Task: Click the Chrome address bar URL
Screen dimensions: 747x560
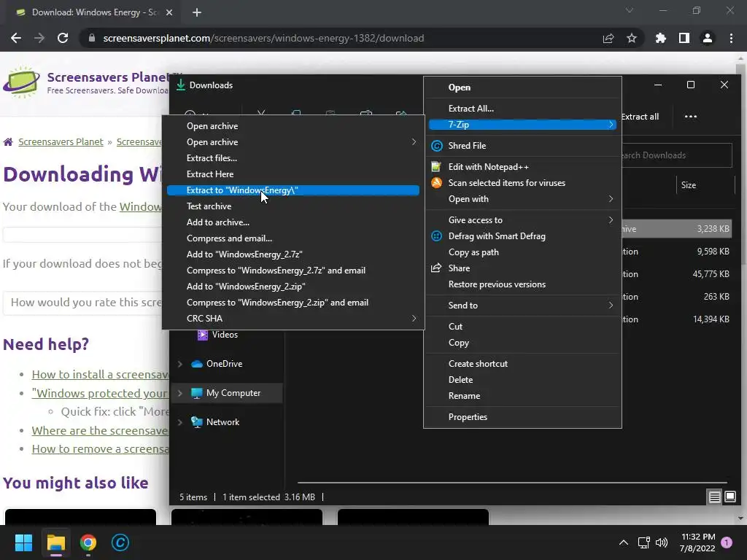Action: coord(263,38)
